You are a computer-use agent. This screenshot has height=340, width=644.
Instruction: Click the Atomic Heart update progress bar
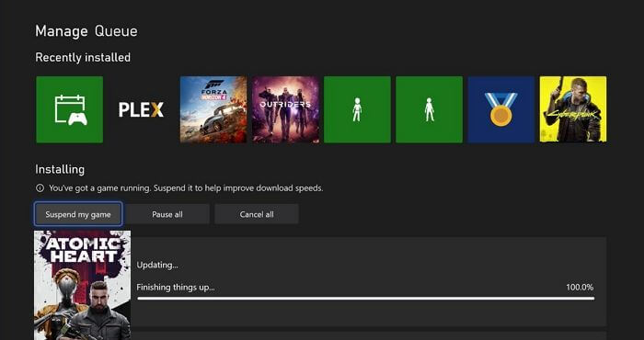[x=365, y=299]
